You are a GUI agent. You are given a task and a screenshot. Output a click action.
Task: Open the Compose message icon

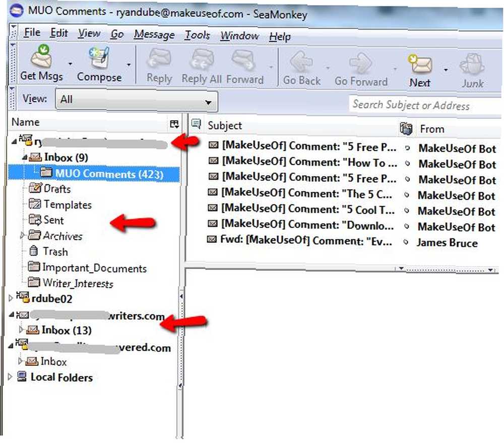click(99, 58)
